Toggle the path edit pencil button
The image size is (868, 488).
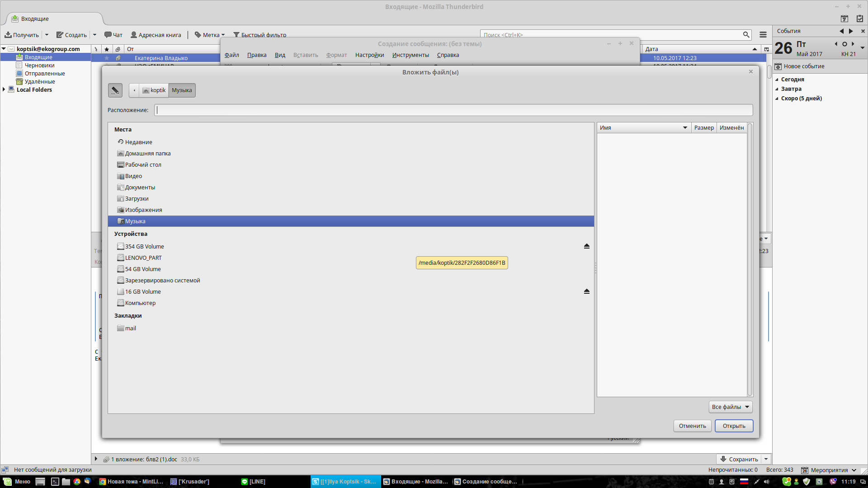115,90
